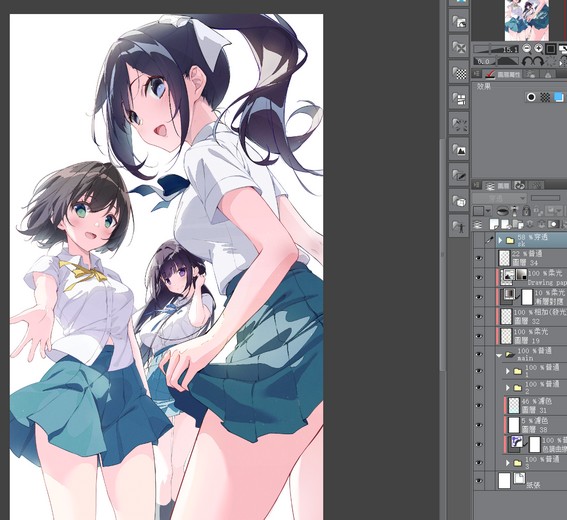Hide layer 圖層 32
The image size is (567, 520).
tap(479, 316)
